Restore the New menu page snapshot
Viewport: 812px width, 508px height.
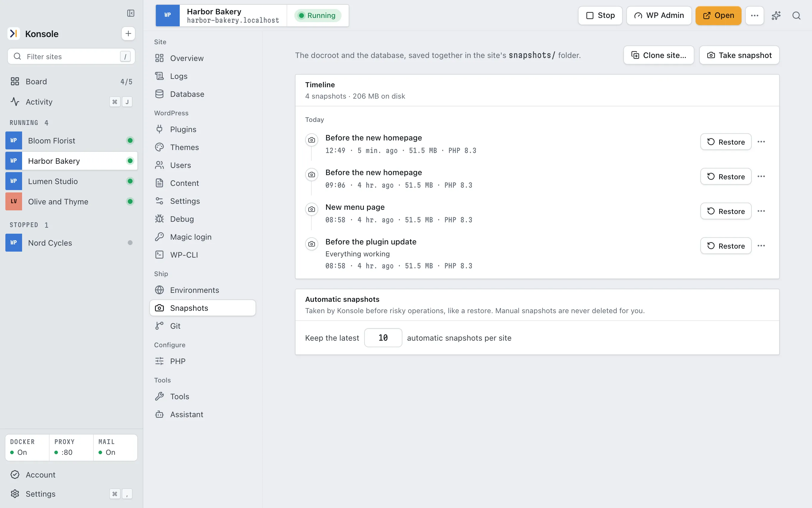click(726, 211)
